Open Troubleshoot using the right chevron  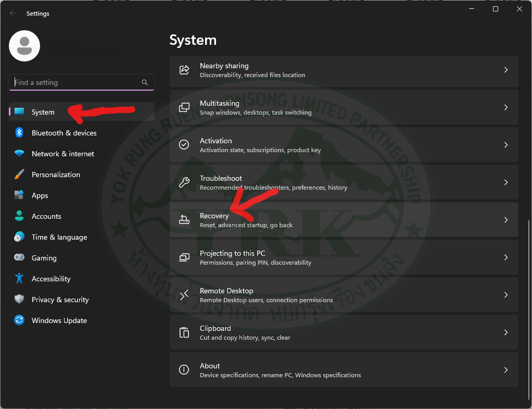[x=506, y=182]
